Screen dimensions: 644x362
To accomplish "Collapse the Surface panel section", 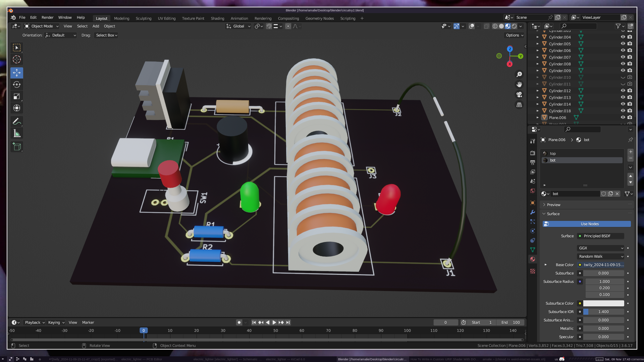I will 553,214.
